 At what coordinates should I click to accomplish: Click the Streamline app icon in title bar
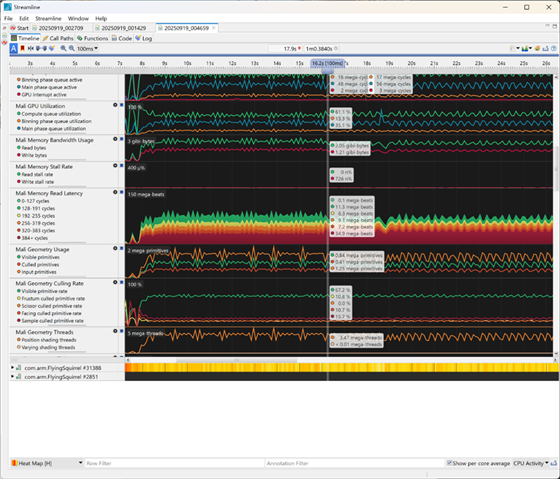click(8, 7)
